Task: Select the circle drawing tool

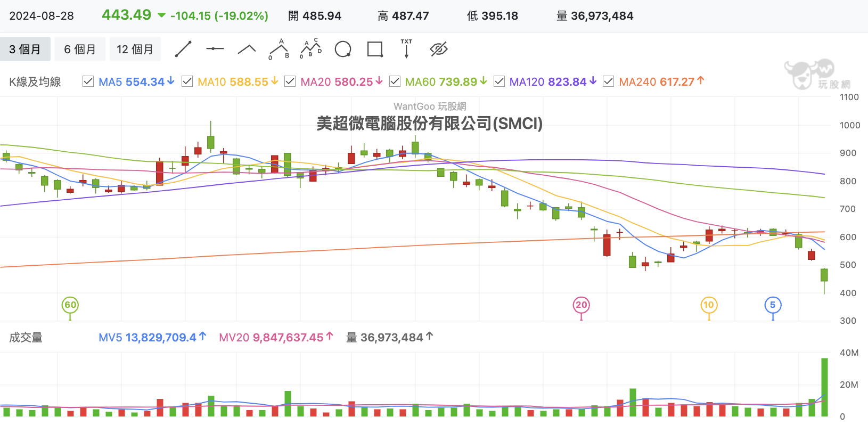Action: point(343,50)
